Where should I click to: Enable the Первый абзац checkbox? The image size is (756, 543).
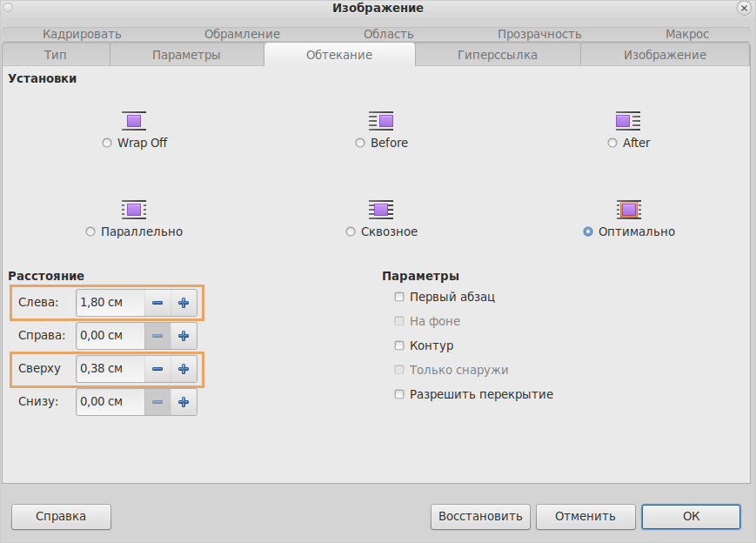(399, 297)
